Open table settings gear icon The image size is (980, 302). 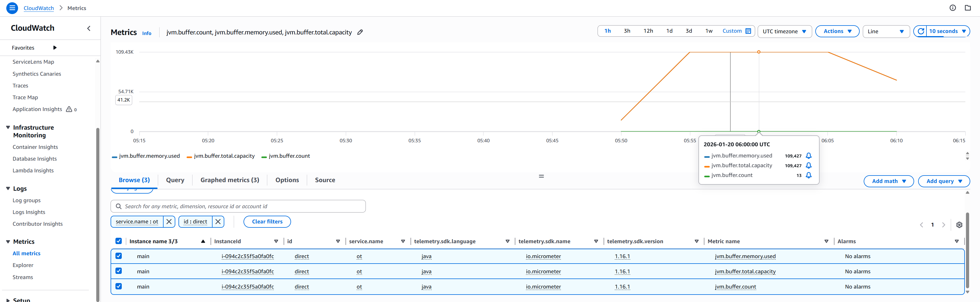pyautogui.click(x=959, y=225)
